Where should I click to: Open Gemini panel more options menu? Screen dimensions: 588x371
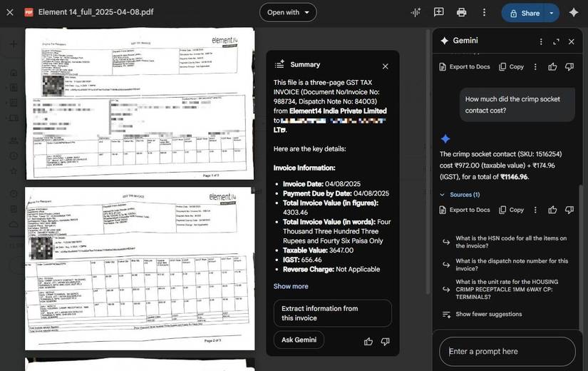(541, 41)
